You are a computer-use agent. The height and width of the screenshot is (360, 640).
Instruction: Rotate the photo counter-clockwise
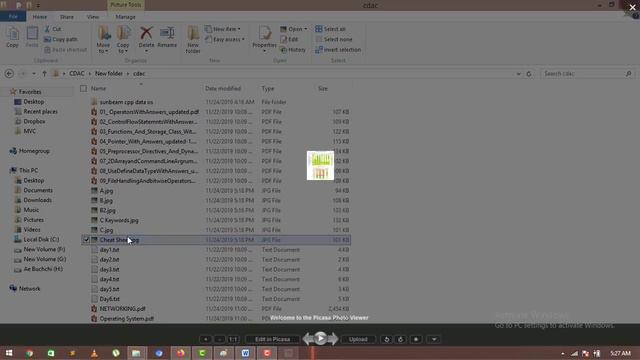(x=387, y=339)
